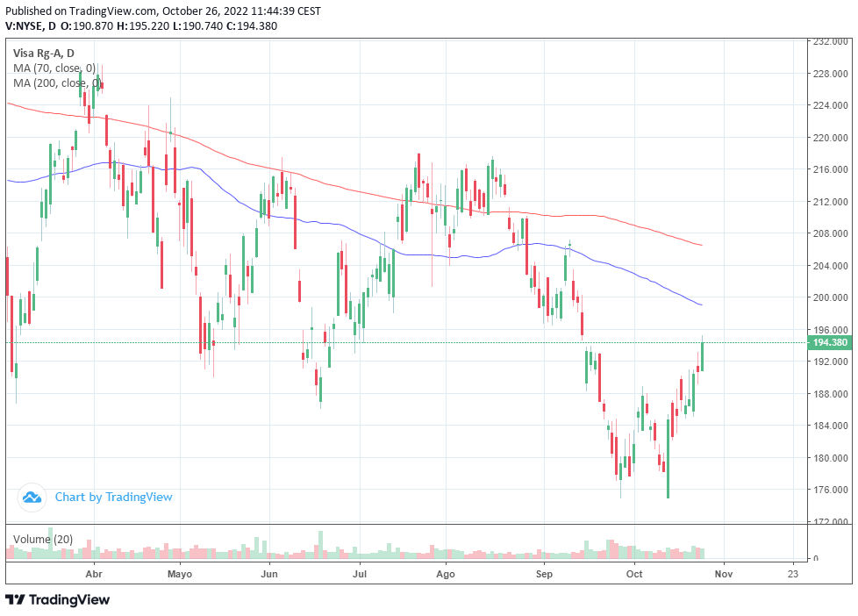Click the 'Oct' month label on time axis

(x=634, y=574)
